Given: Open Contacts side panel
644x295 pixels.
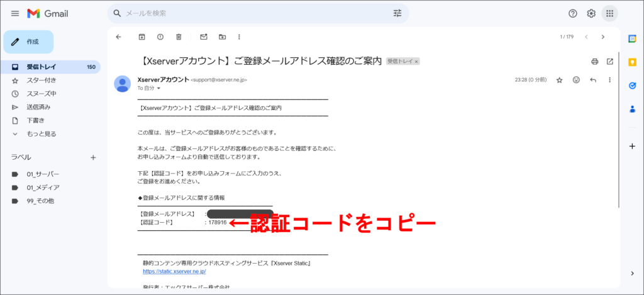Looking at the screenshot, I should (633, 109).
